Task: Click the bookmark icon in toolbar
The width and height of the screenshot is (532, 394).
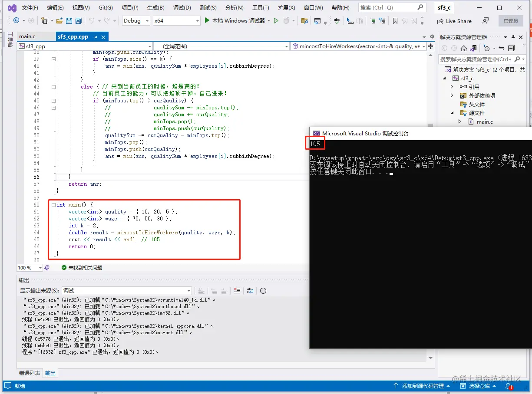Action: [395, 21]
